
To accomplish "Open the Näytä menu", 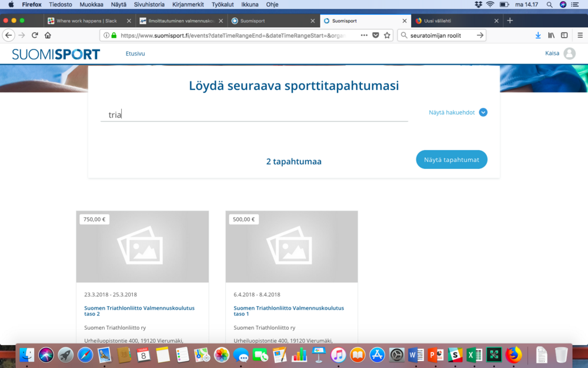I will pos(119,5).
